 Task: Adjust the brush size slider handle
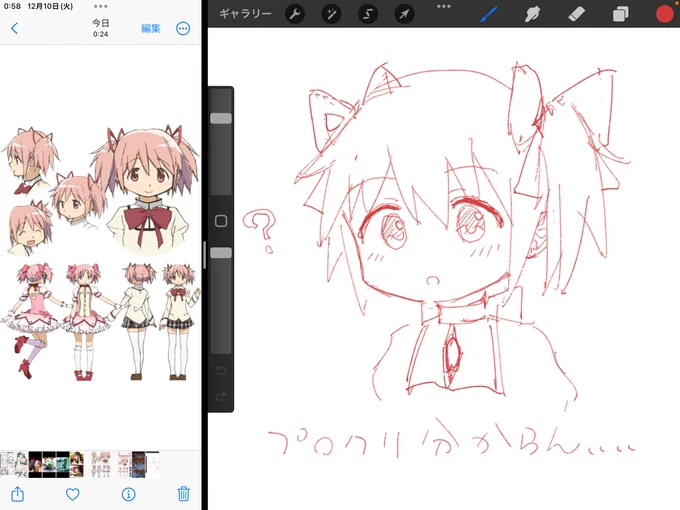coord(221,118)
